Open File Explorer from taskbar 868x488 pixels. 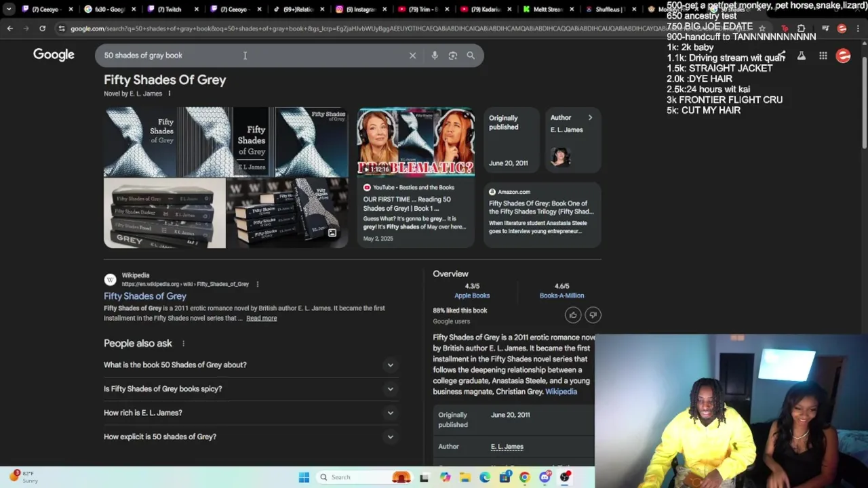[465, 477]
